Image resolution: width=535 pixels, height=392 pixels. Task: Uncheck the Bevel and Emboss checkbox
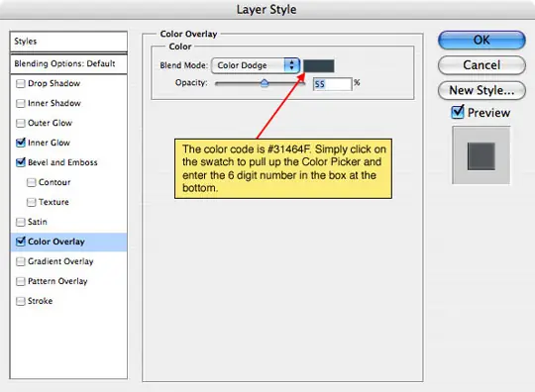tap(21, 162)
